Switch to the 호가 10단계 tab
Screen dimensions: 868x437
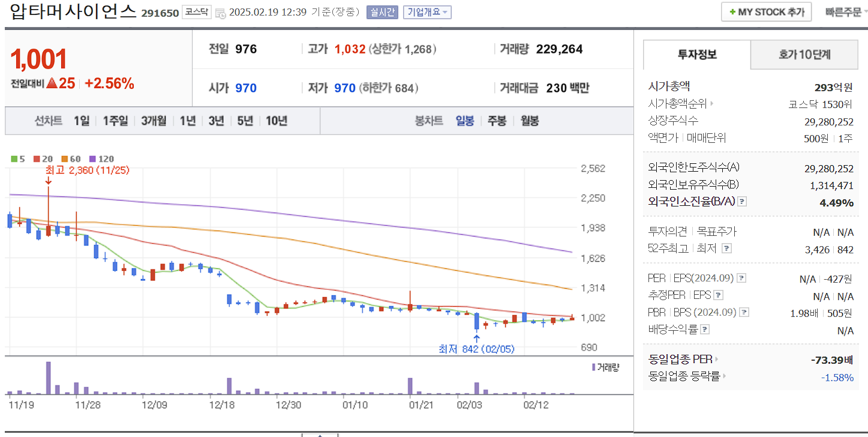[804, 54]
